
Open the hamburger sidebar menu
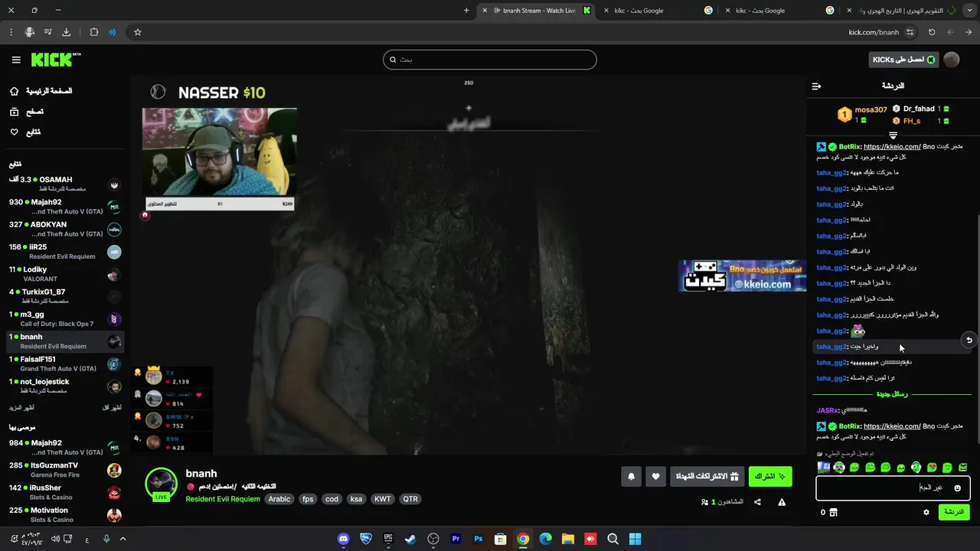[16, 60]
